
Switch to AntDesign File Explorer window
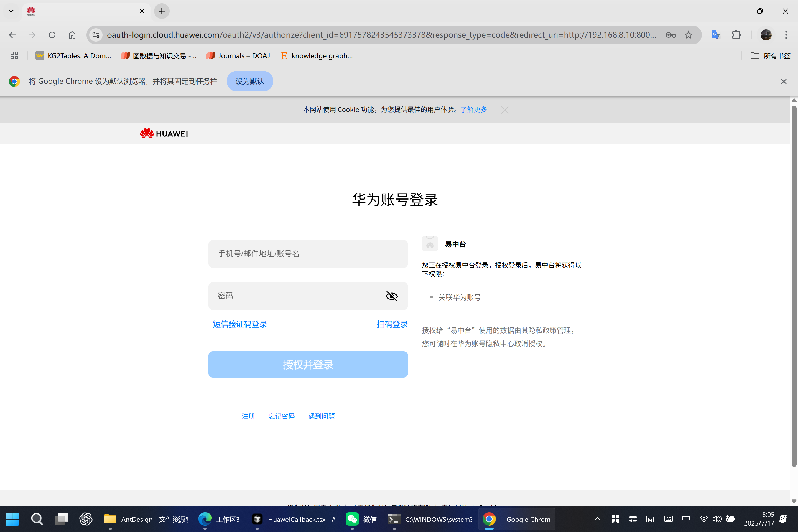146,519
